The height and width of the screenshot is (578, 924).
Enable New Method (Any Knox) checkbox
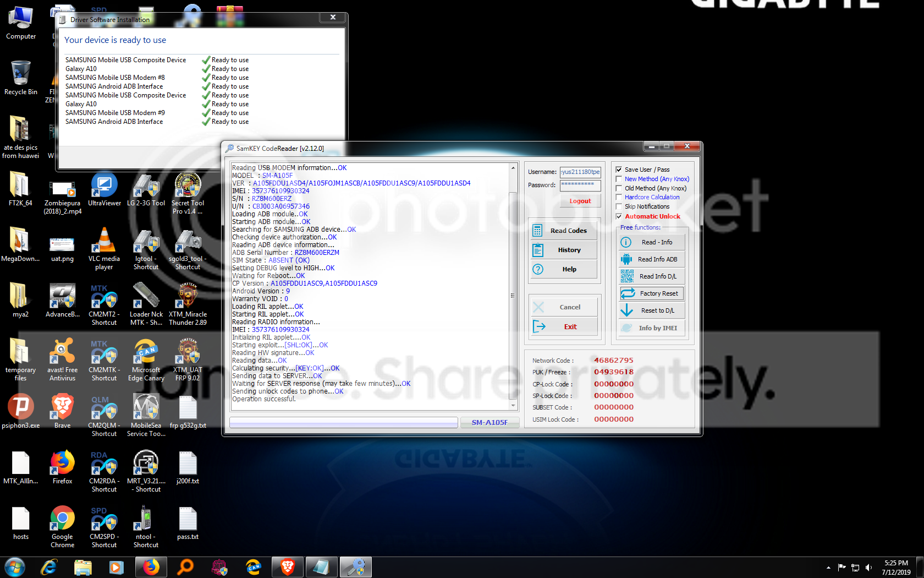619,179
